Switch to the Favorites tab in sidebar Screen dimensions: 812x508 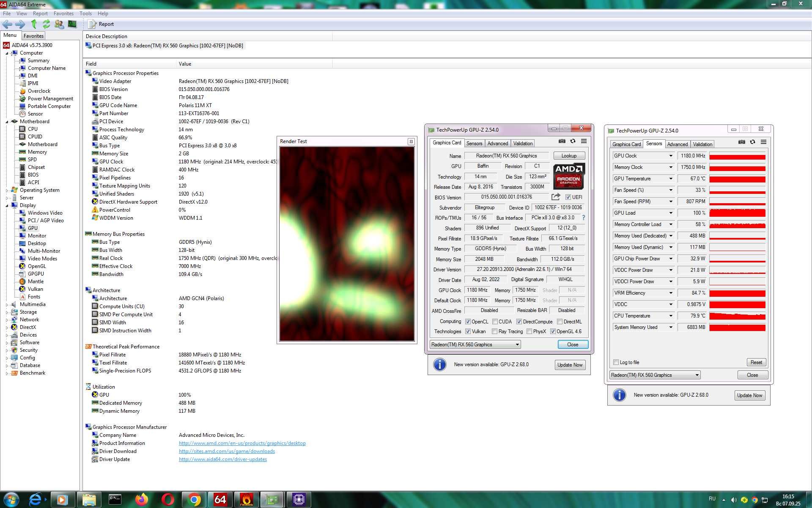[33, 36]
